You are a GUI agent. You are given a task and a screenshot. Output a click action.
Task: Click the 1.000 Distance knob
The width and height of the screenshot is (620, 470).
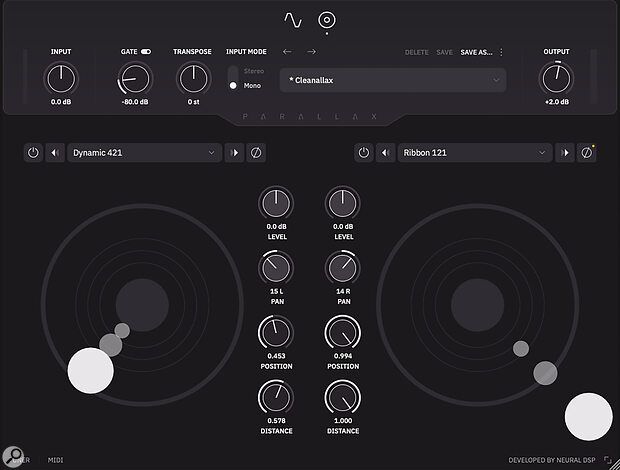tap(342, 398)
